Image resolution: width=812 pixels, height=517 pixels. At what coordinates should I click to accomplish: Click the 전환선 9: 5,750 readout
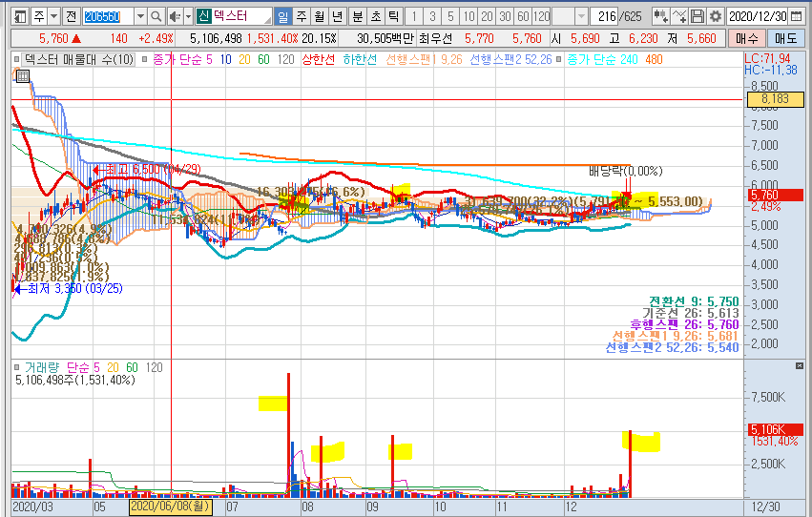694,301
